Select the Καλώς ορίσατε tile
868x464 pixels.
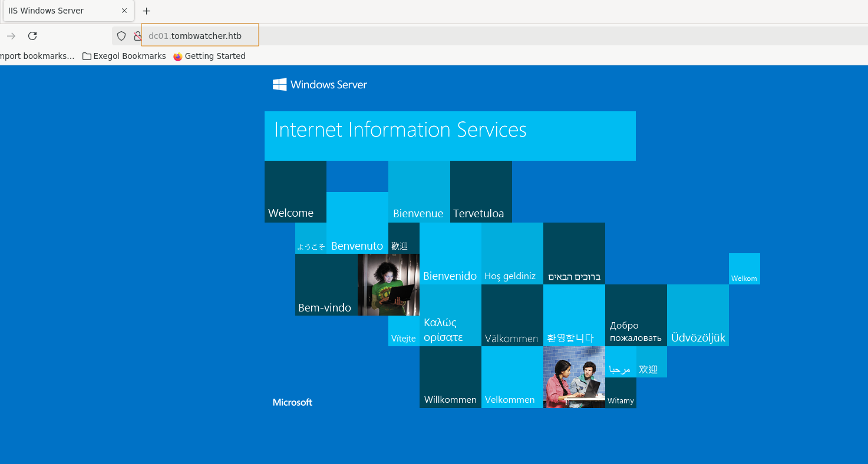450,315
